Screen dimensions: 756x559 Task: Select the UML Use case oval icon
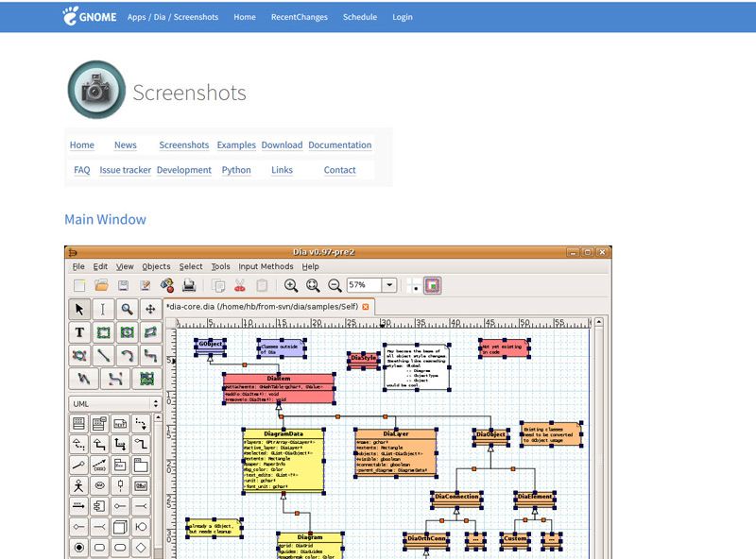[99, 485]
